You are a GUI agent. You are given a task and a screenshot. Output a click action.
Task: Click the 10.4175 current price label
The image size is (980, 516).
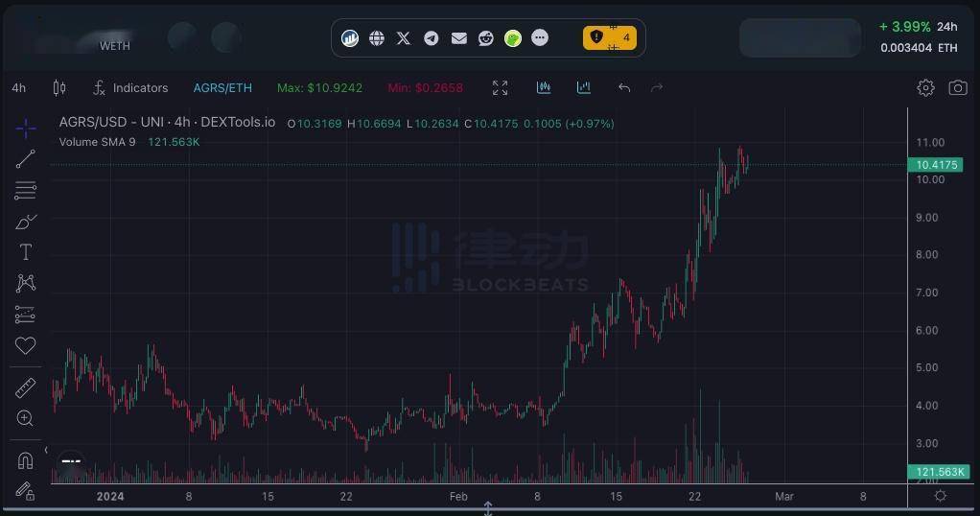[x=936, y=165]
